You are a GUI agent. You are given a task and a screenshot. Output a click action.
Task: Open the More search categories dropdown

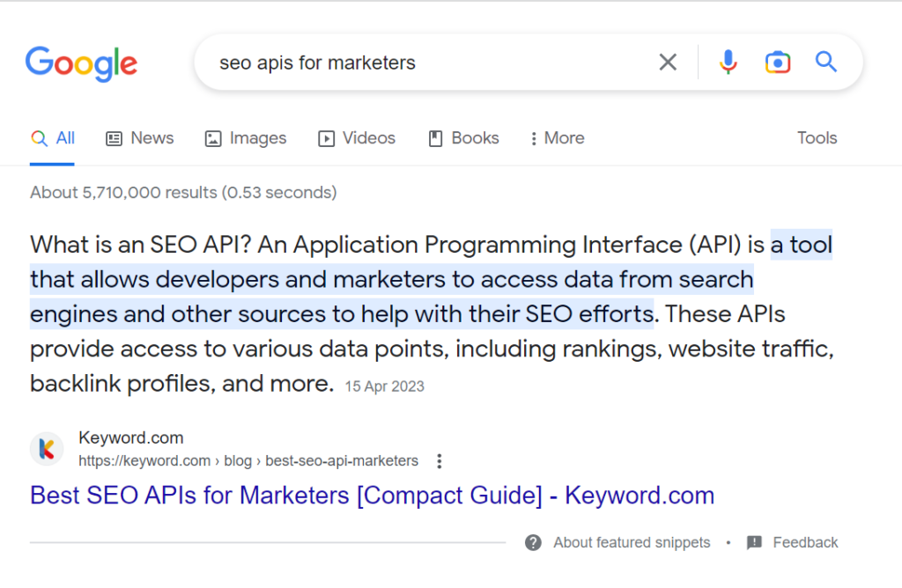coord(556,138)
